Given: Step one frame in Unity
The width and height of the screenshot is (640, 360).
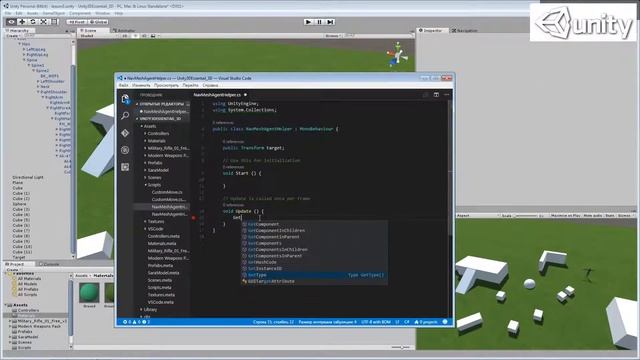Looking at the screenshot, I should tap(330, 22).
